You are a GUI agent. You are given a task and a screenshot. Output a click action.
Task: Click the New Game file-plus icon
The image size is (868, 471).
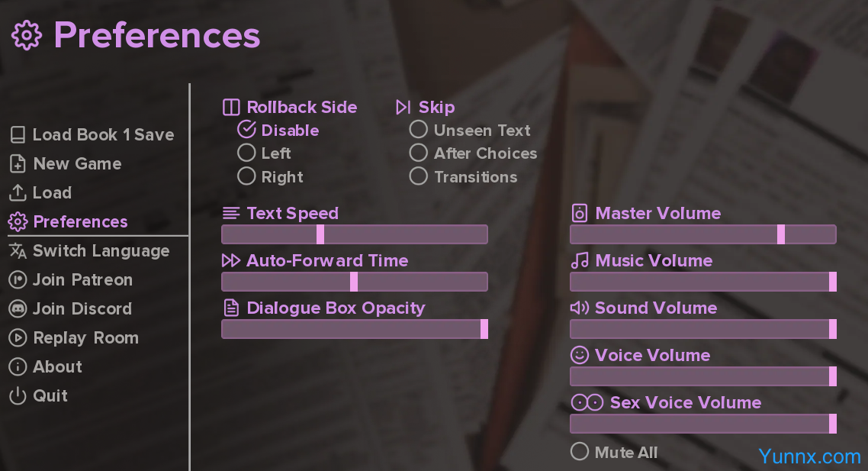[x=18, y=164]
